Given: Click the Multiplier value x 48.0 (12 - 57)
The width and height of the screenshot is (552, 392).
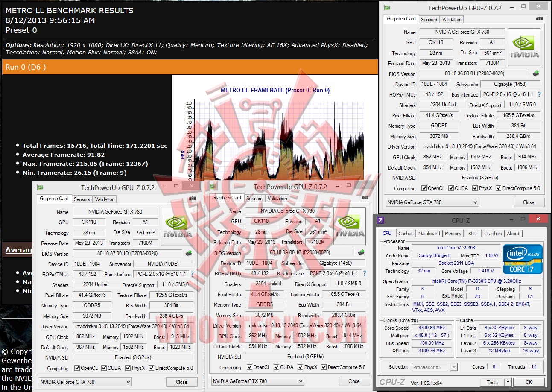Looking at the screenshot, I should point(432,336).
